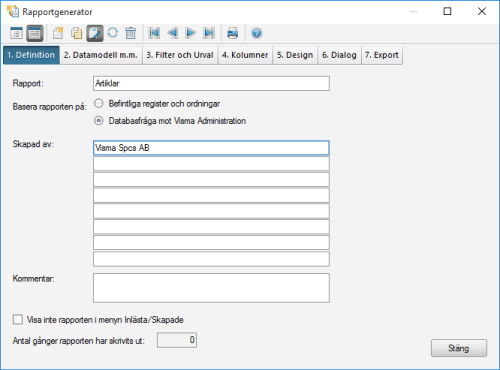
Task: Click the Antal gånger rapporten har skrivits ut label
Action: pos(79,341)
